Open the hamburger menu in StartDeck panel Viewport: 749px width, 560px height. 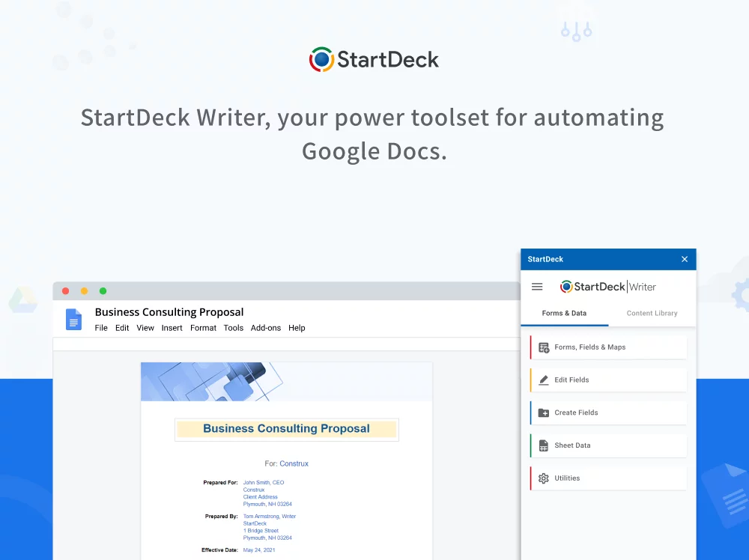click(537, 287)
